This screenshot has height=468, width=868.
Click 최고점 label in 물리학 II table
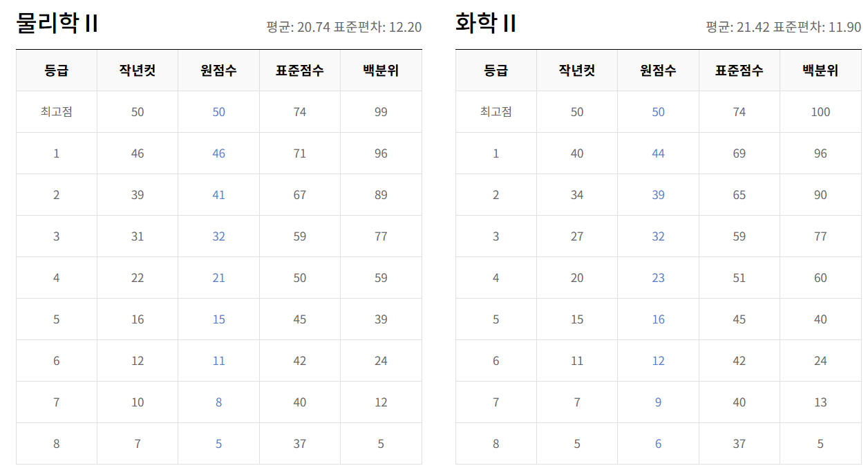point(57,112)
